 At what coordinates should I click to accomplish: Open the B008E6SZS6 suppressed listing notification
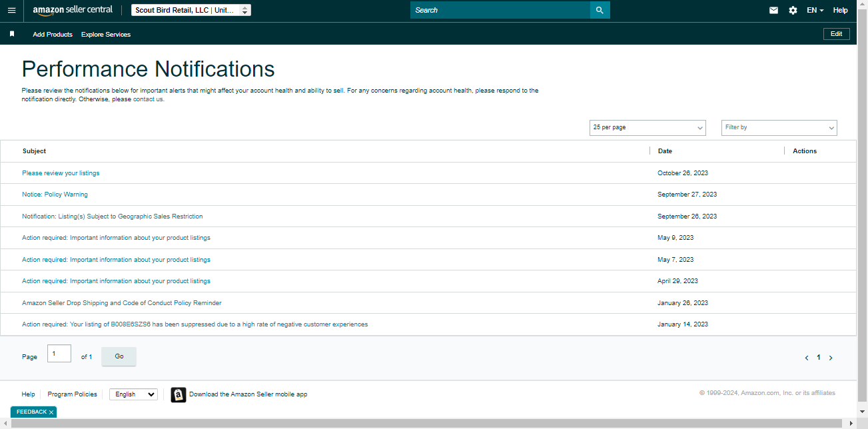(195, 324)
